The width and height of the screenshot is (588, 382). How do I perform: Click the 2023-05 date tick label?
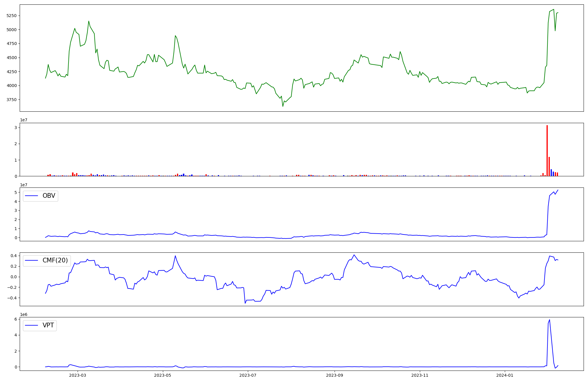163,375
